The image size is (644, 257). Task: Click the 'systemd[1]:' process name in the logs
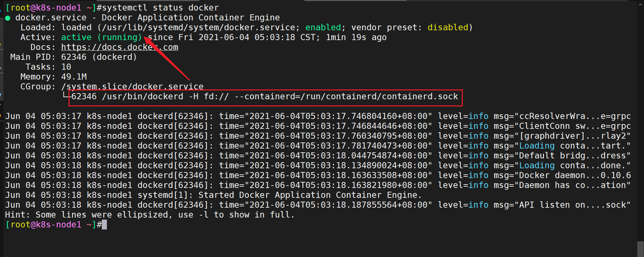tap(165, 195)
